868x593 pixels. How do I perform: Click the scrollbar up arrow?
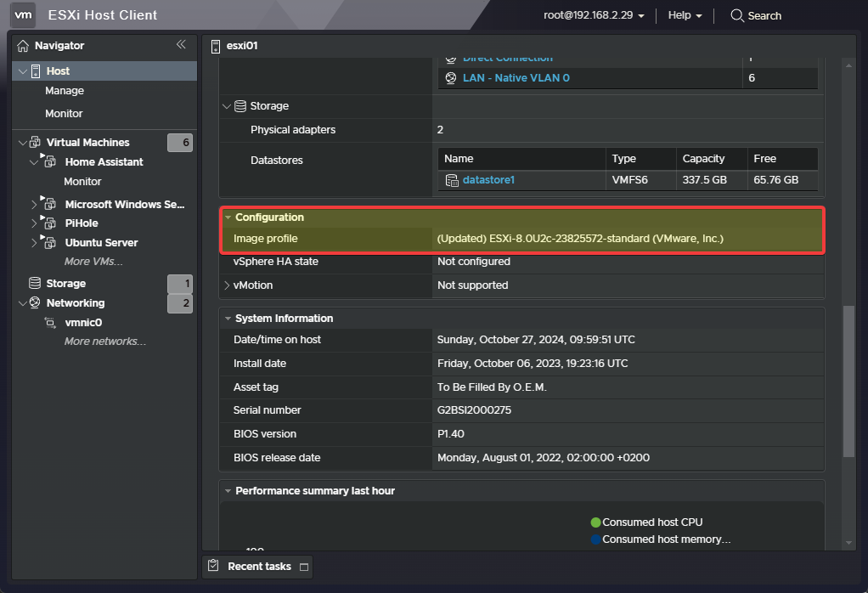(848, 65)
